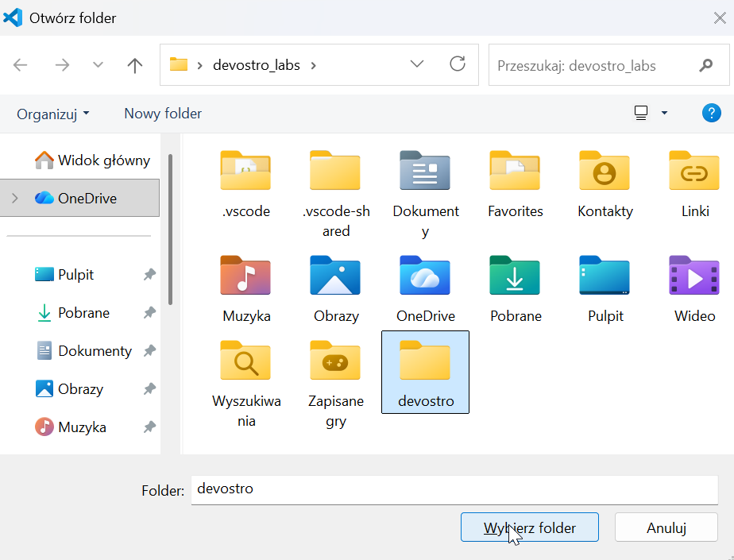Image resolution: width=734 pixels, height=560 pixels.
Task: Open help with the question mark icon
Action: pos(711,113)
